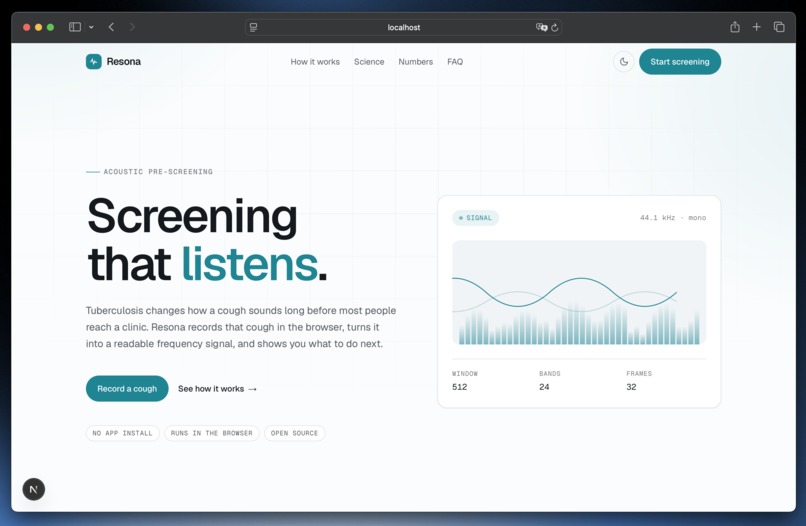Open FAQ nav item

(x=455, y=62)
